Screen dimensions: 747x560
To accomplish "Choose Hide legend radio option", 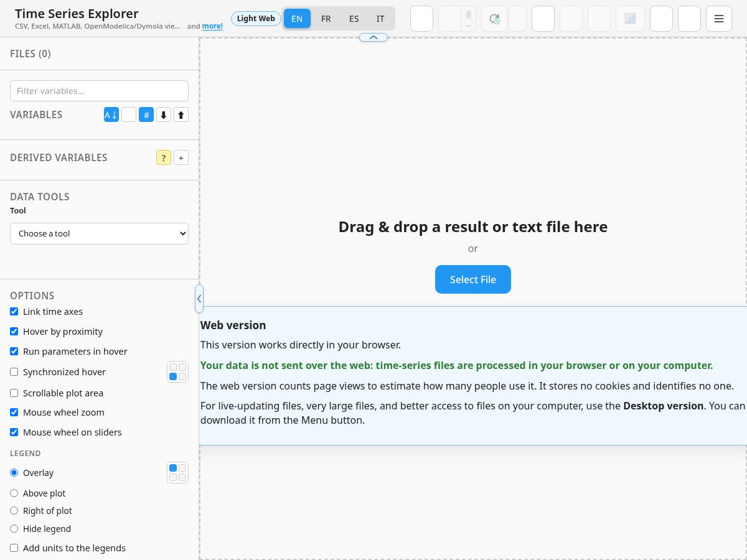I will pyautogui.click(x=14, y=529).
